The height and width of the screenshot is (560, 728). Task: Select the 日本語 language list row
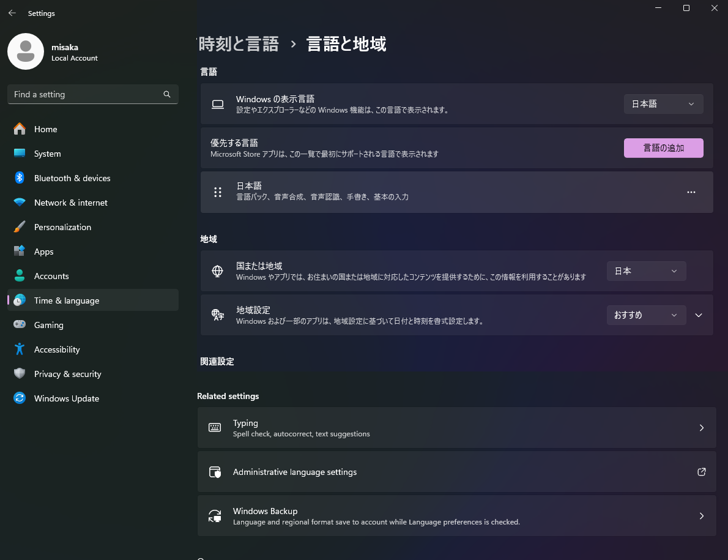pyautogui.click(x=457, y=192)
